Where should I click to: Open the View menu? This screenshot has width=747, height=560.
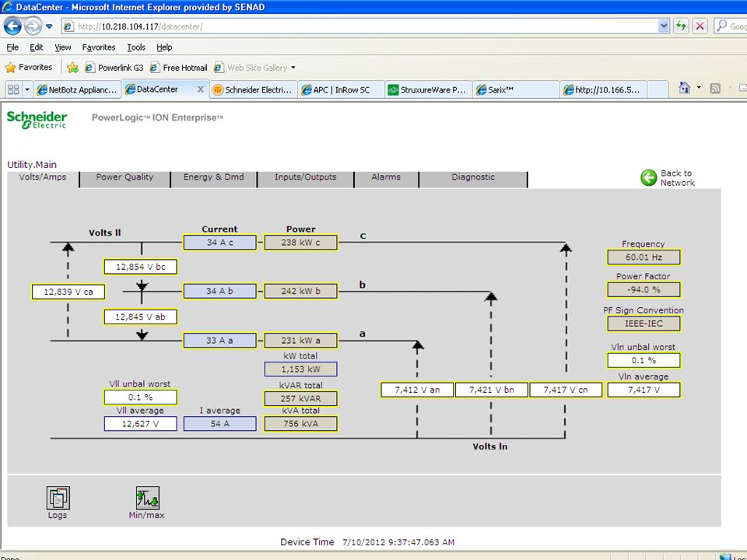coord(62,47)
